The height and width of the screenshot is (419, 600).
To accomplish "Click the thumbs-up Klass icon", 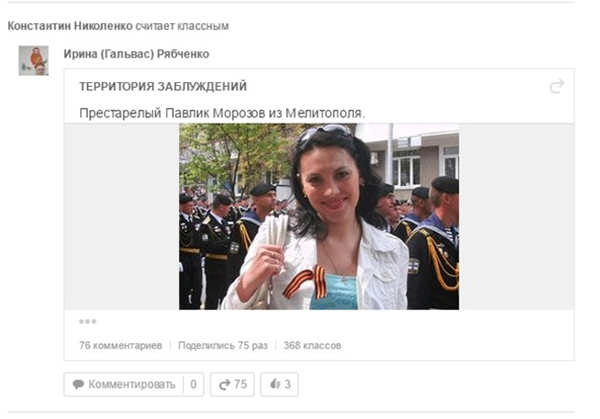I will [275, 384].
